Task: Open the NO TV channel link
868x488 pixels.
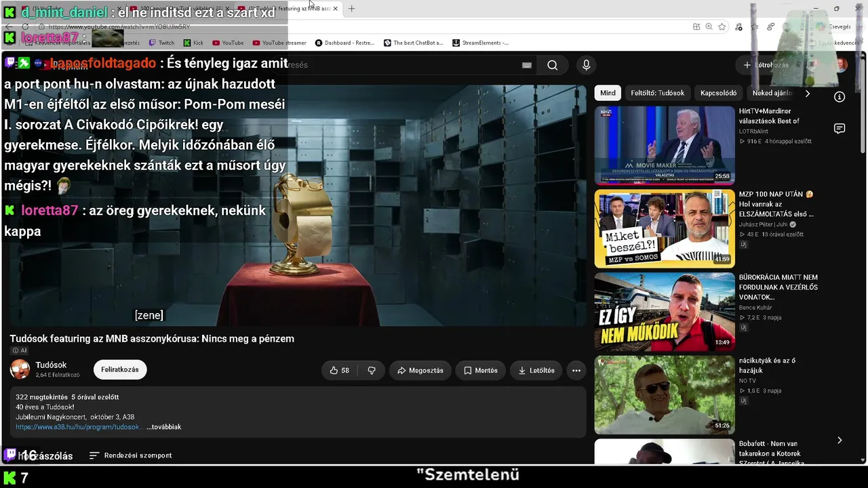Action: click(748, 382)
